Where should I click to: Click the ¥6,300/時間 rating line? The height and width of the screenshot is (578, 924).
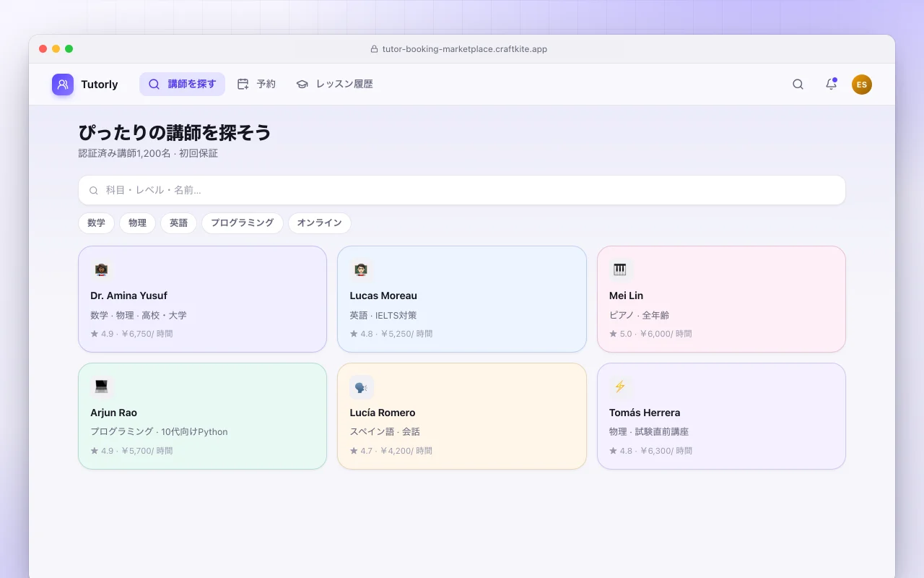(x=650, y=451)
